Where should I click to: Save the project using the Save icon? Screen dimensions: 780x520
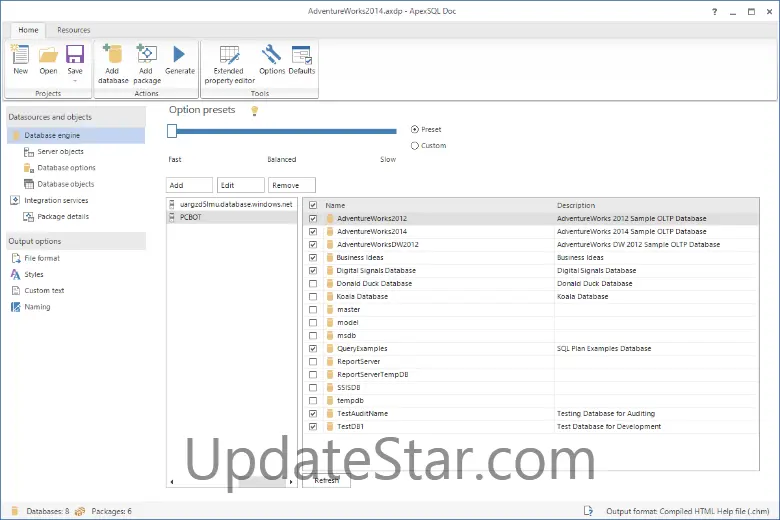pos(75,54)
